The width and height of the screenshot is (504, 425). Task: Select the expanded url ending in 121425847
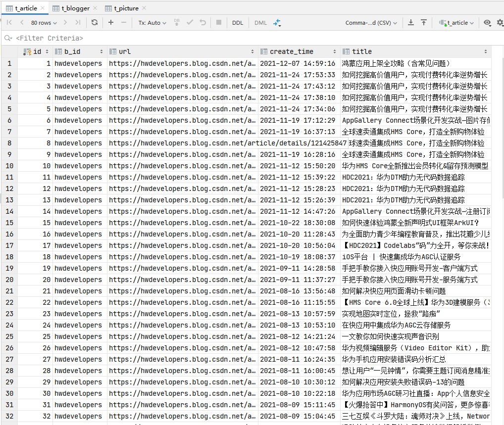(x=228, y=143)
